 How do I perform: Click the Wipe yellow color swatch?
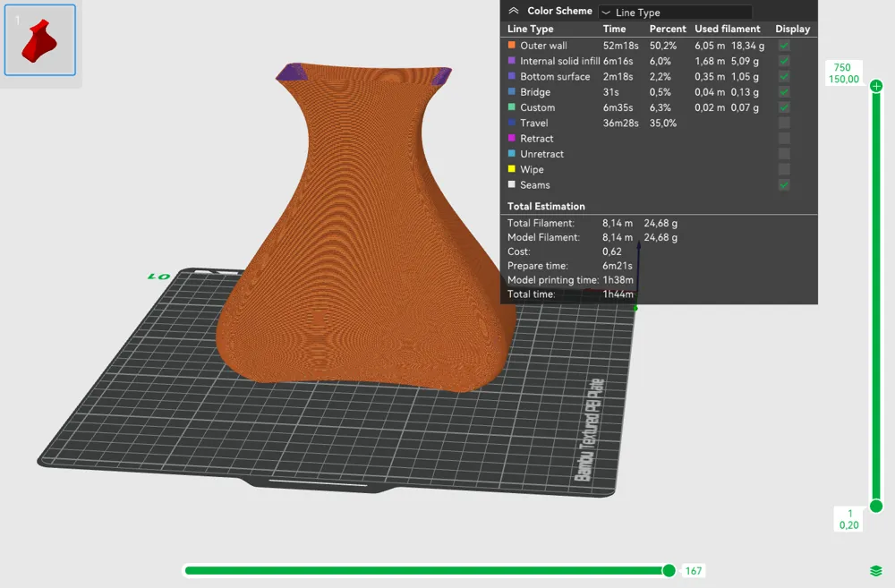[511, 169]
